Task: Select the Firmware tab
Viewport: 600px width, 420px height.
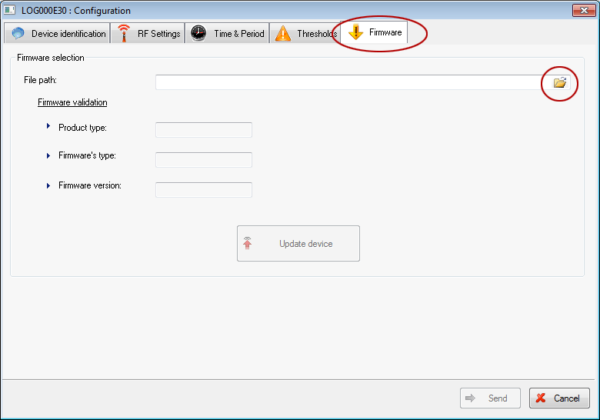Action: 374,32
